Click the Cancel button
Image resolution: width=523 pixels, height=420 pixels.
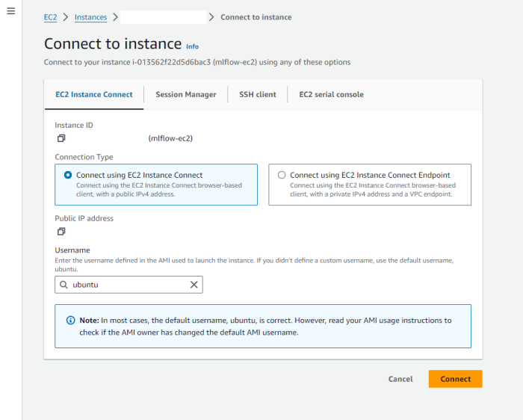(400, 379)
